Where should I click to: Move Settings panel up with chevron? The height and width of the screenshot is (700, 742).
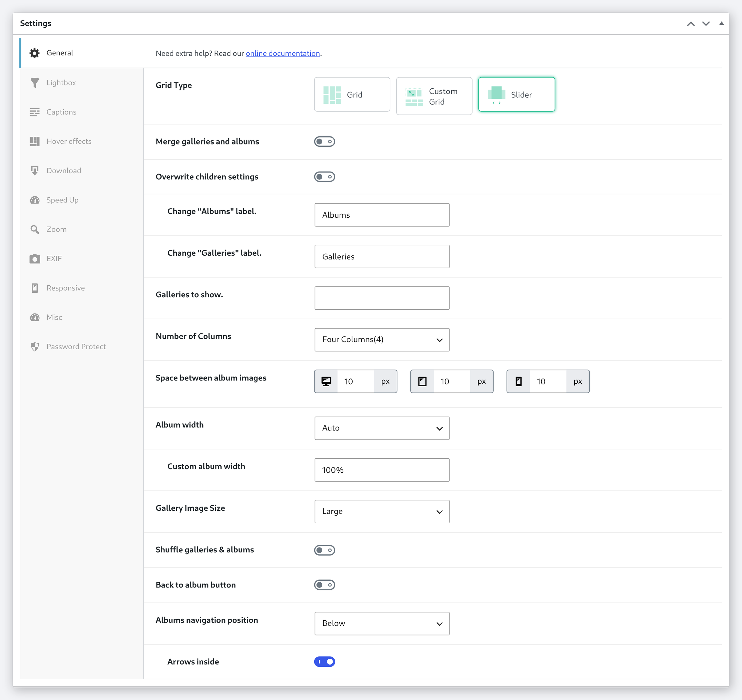691,24
